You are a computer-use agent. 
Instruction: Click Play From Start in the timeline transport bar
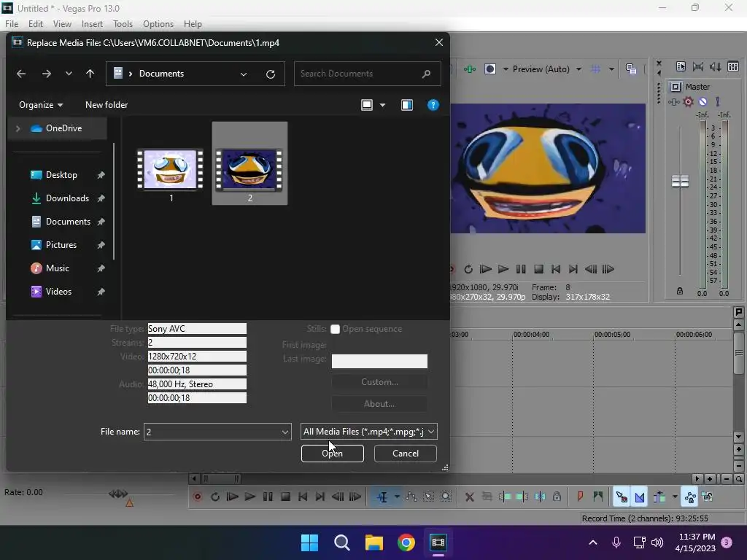click(x=233, y=497)
